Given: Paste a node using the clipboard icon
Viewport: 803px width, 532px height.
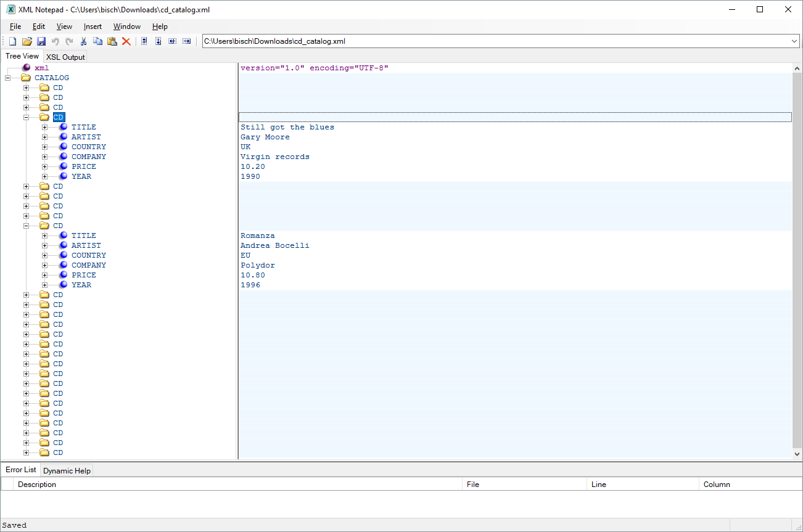Looking at the screenshot, I should click(113, 41).
